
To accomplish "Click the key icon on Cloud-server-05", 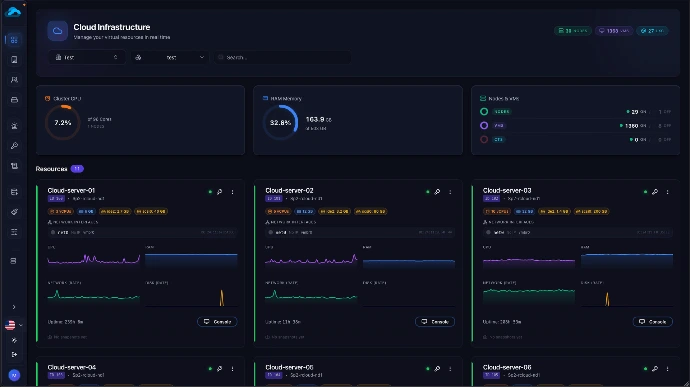I will (437, 369).
